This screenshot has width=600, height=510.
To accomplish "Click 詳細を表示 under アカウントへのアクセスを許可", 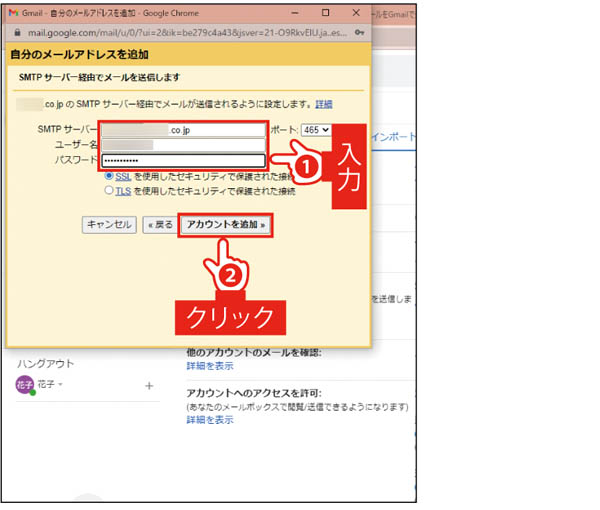I will (210, 420).
